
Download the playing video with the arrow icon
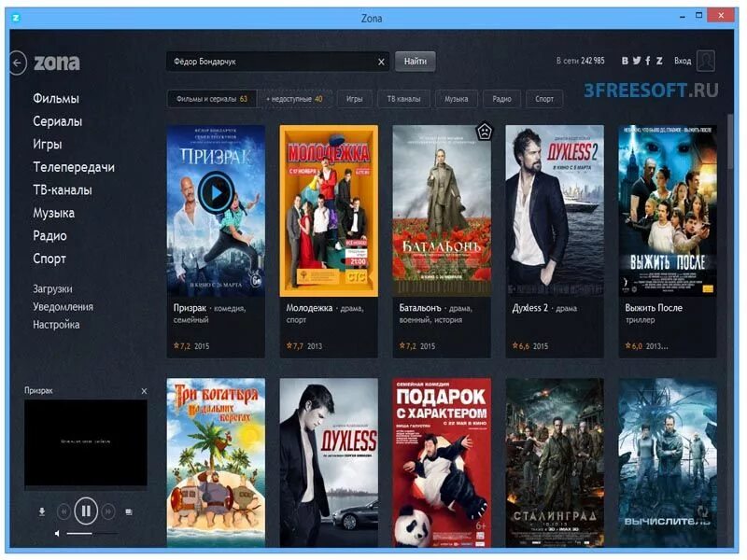pos(42,511)
